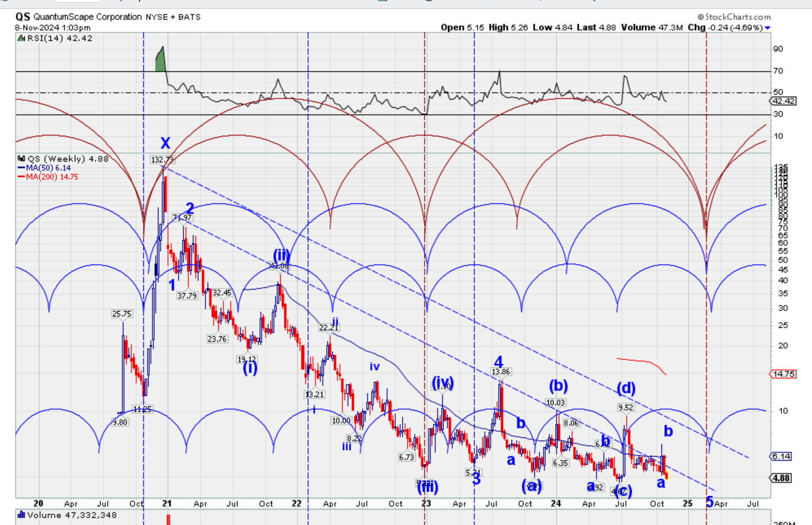Click the RSI(14) 42.42 indicator label
The width and height of the screenshot is (812, 525).
[60, 39]
